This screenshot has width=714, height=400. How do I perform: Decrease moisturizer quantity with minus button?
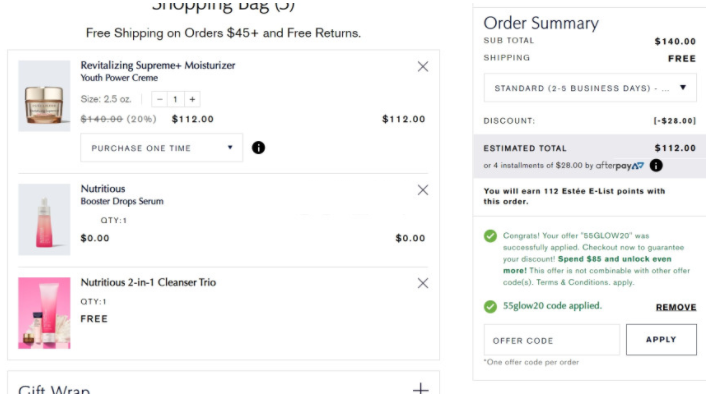[x=159, y=99]
